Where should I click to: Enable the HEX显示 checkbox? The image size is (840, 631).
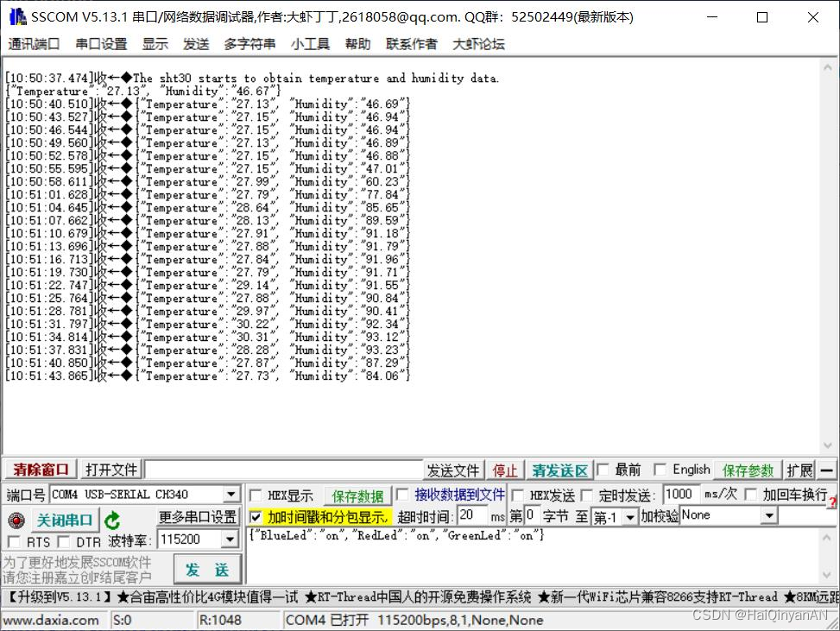click(255, 494)
